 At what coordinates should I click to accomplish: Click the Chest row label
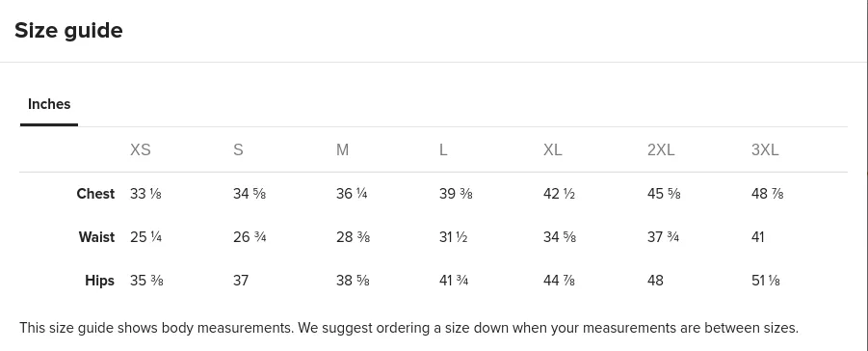pos(95,194)
